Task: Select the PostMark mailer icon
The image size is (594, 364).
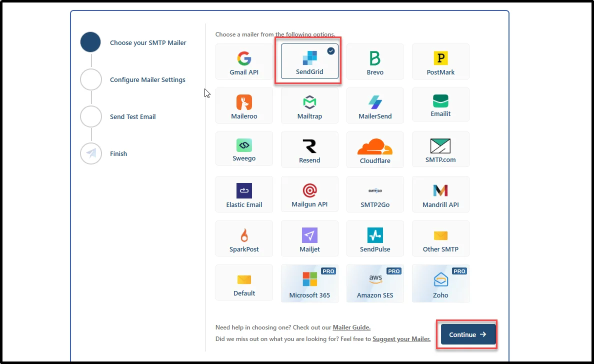Action: coord(440,58)
